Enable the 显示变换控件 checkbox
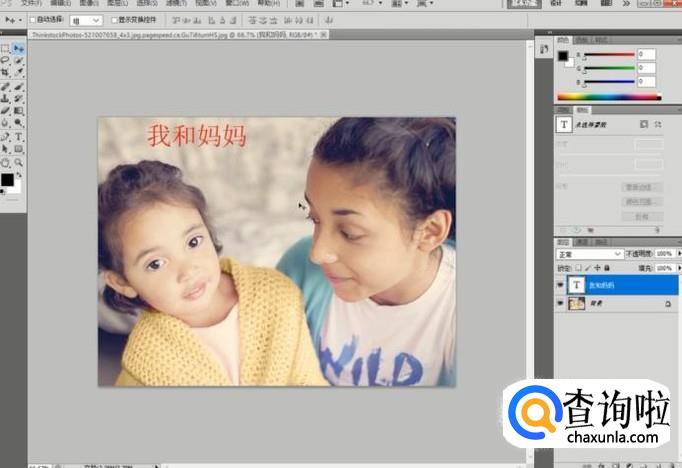Image resolution: width=682 pixels, height=468 pixels. point(112,20)
